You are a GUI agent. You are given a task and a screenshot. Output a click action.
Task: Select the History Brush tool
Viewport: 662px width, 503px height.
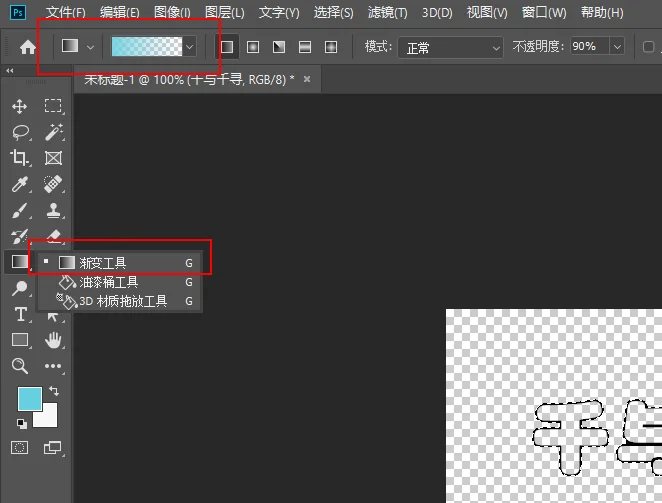(19, 236)
